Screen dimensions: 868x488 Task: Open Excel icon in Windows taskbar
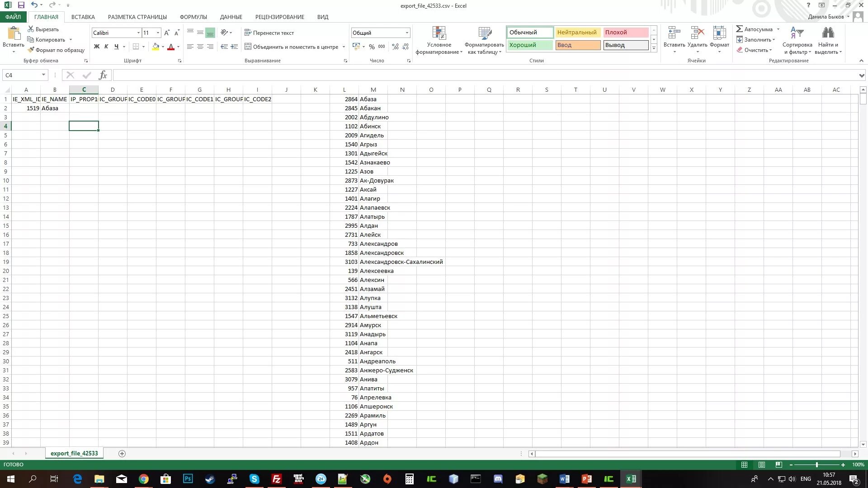[x=631, y=479]
